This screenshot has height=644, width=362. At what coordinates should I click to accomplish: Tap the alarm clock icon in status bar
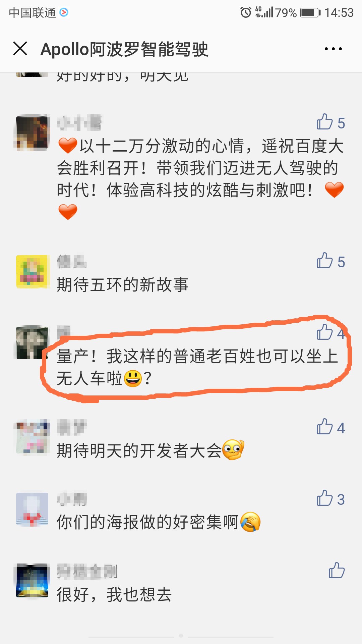click(246, 13)
